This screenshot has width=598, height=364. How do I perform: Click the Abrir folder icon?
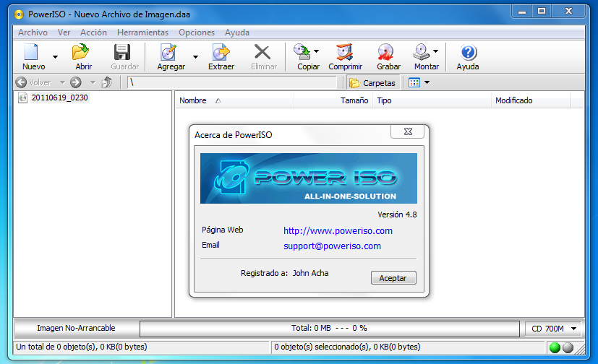pyautogui.click(x=80, y=53)
